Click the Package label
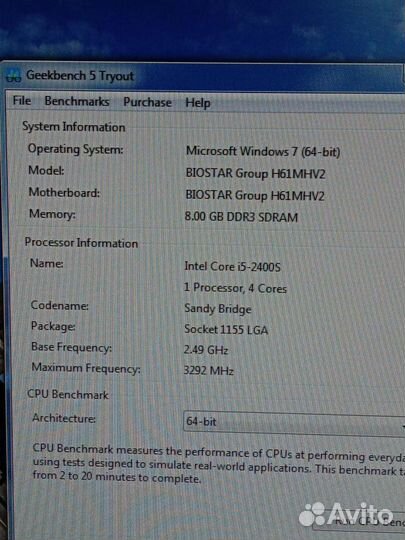405x540 pixels. pos(53,326)
